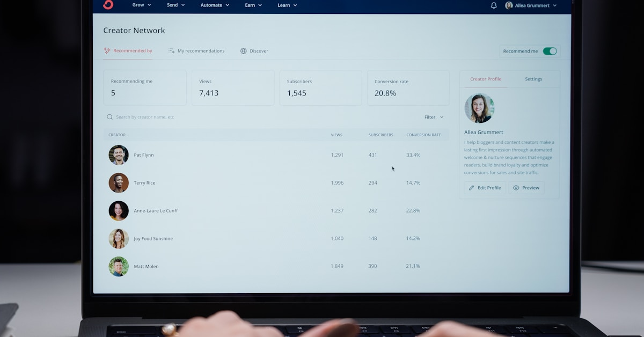Open the Send dropdown menu
644x337 pixels.
pos(175,5)
